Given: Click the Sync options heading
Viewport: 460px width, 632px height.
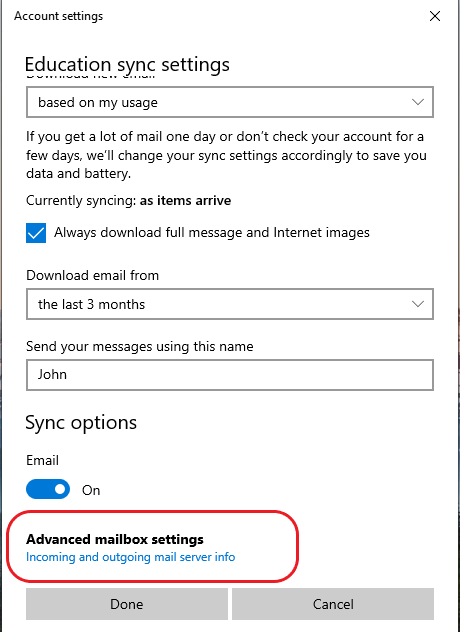Looking at the screenshot, I should click(81, 423).
